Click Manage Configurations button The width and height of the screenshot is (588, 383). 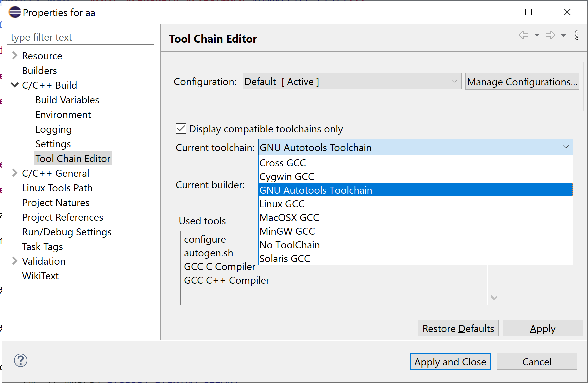522,82
